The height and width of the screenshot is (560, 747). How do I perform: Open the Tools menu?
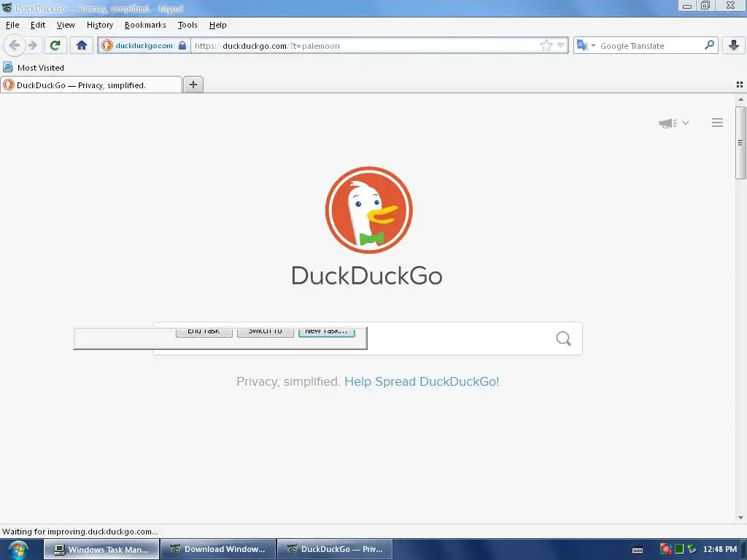[187, 25]
